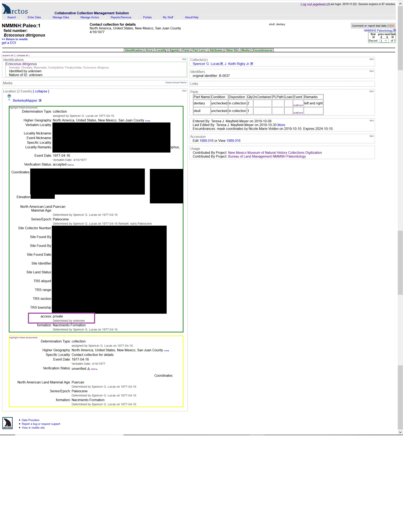Click the map pin icon above BerkeleyMapper
Viewport: 403px width, 532px height.
point(9,97)
